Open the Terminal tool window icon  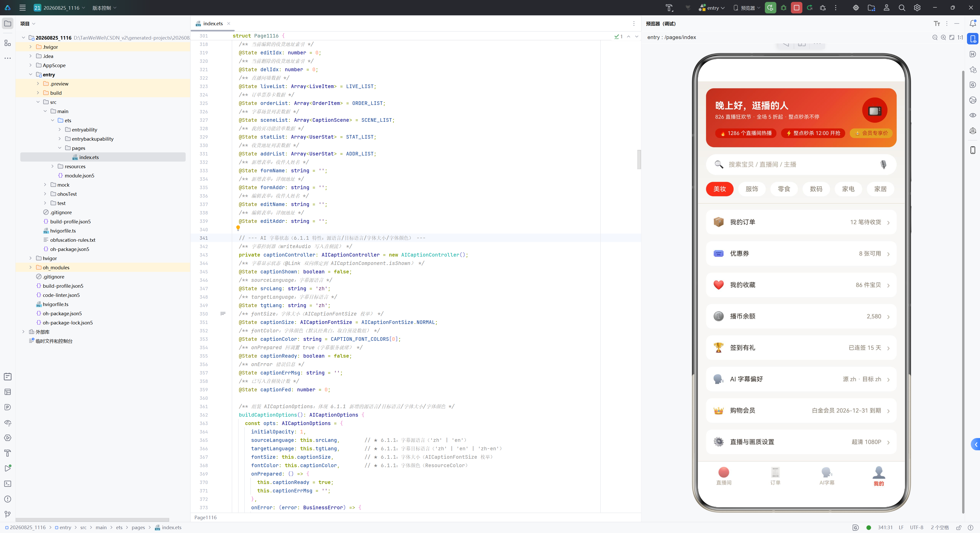8,483
